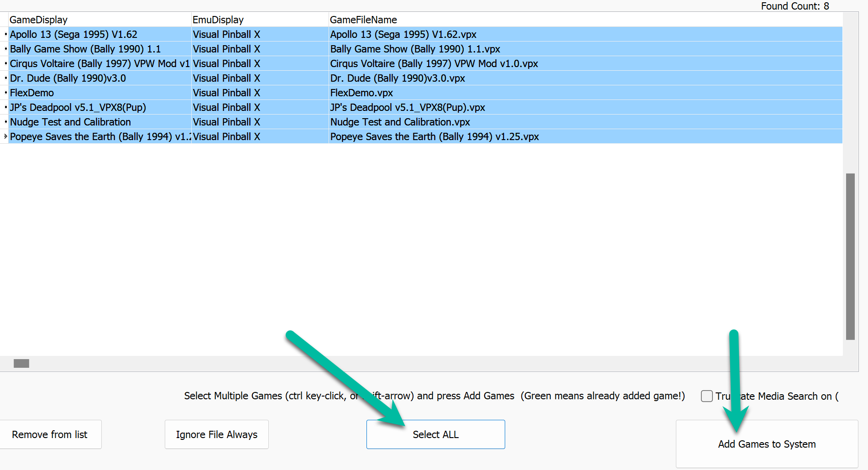The image size is (868, 470).
Task: Select the FlexDemo game row
Action: (x=91, y=93)
